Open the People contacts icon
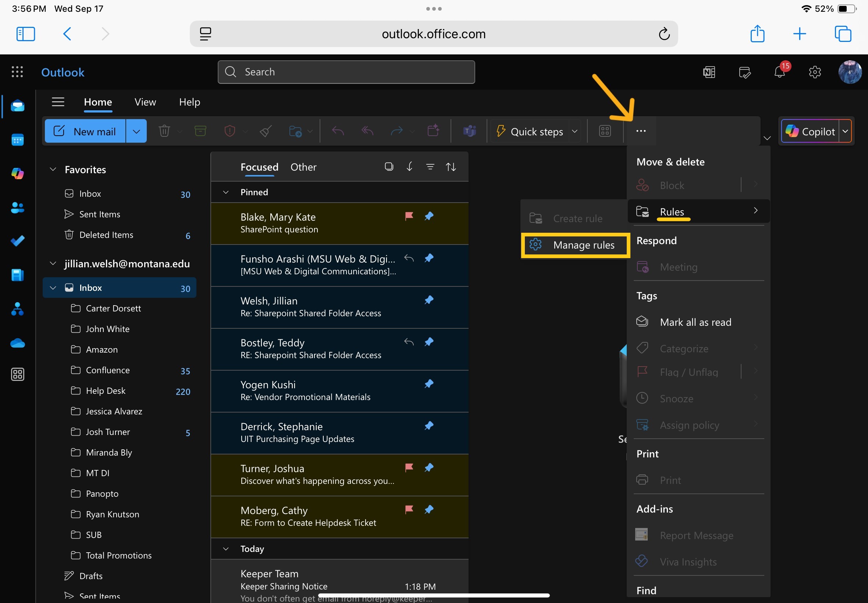The width and height of the screenshot is (868, 603). [17, 207]
